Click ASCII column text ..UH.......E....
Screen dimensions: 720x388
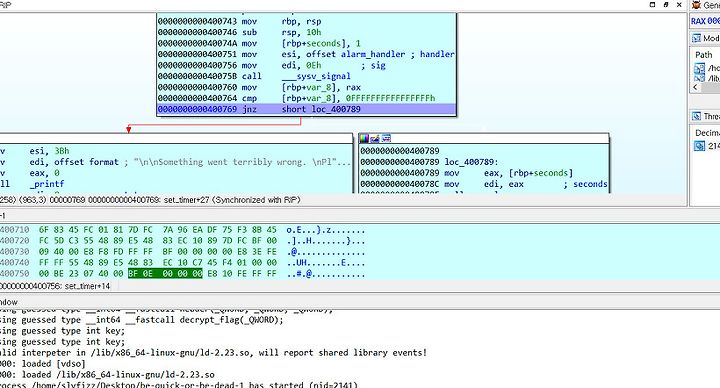[x=326, y=263]
